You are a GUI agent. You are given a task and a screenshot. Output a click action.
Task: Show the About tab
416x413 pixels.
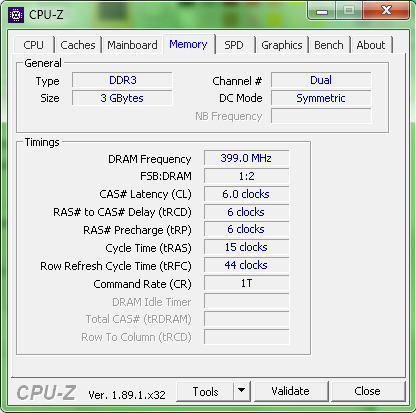371,45
